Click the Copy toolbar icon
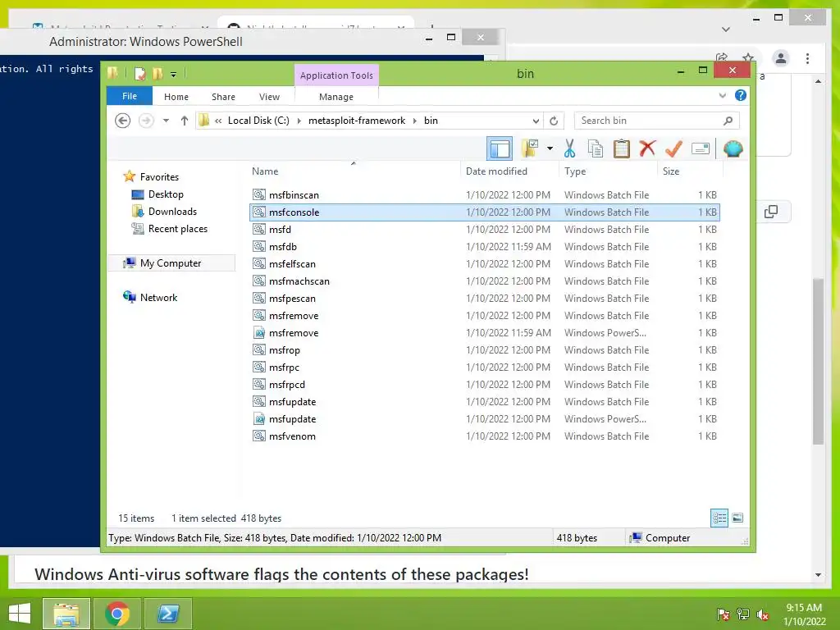 596,148
